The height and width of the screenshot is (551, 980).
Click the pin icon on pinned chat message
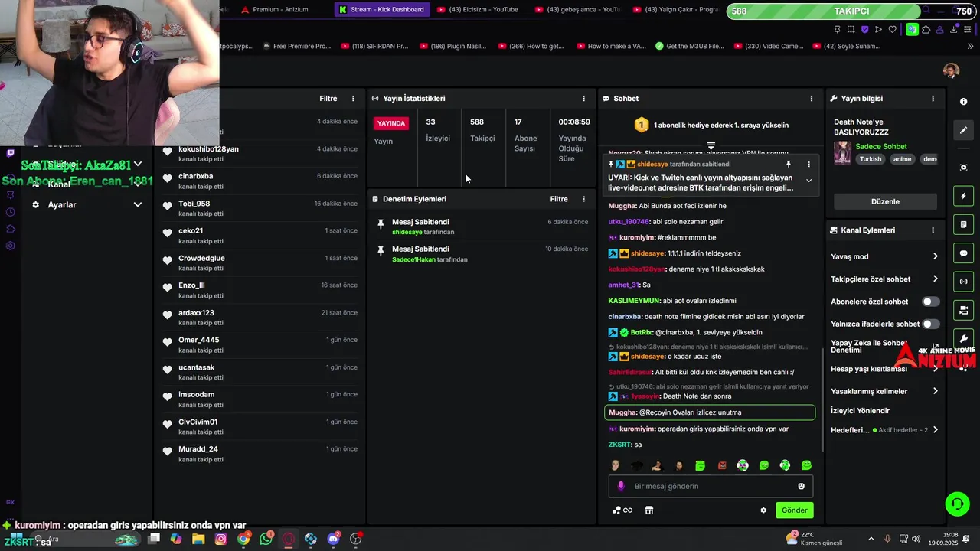788,165
